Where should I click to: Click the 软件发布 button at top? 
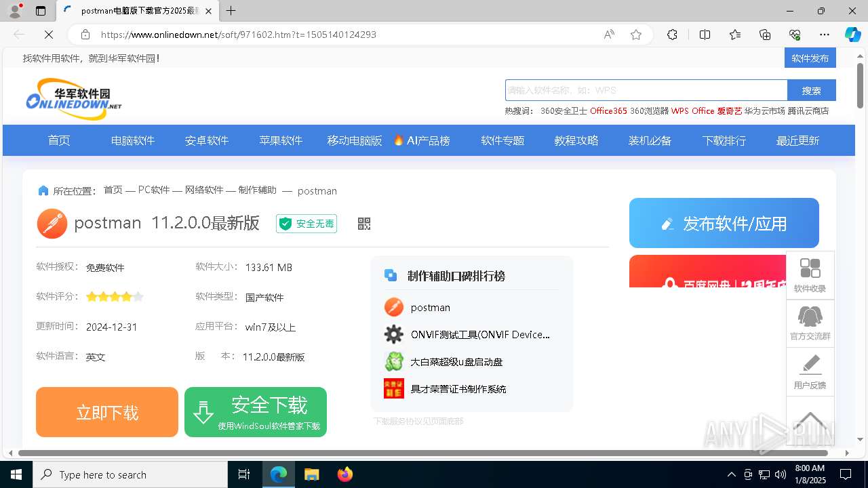coord(810,58)
